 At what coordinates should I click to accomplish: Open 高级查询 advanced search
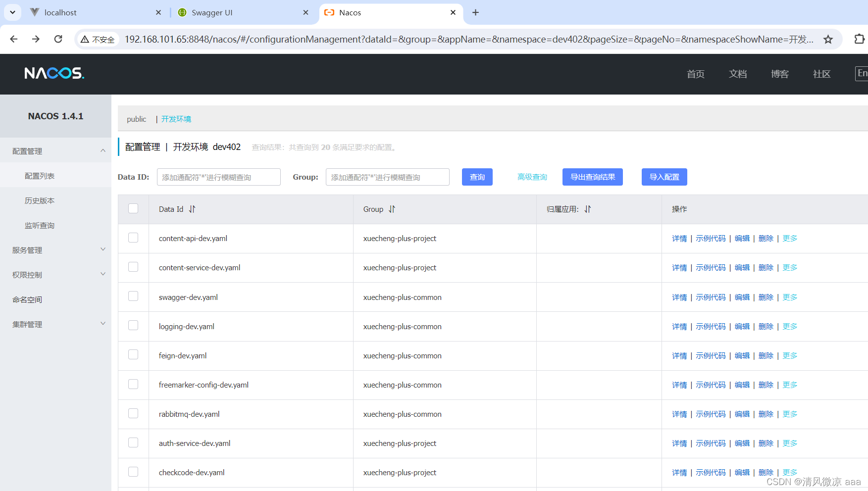coord(532,177)
